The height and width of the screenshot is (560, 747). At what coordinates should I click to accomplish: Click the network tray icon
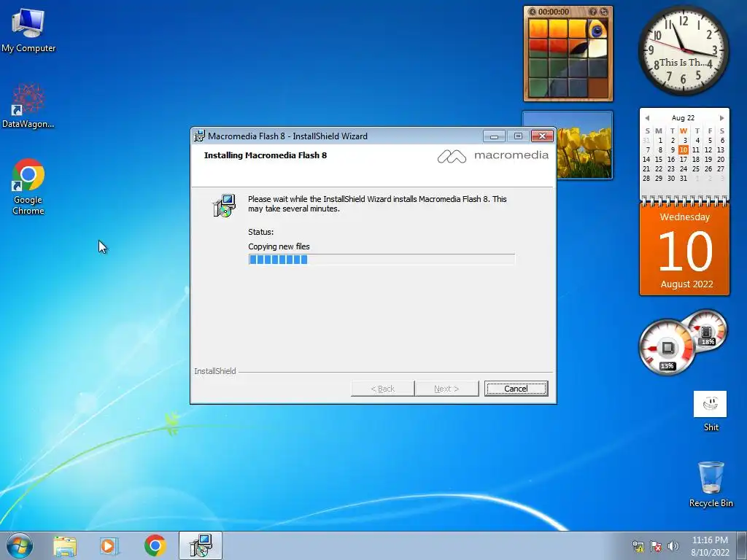(x=638, y=546)
